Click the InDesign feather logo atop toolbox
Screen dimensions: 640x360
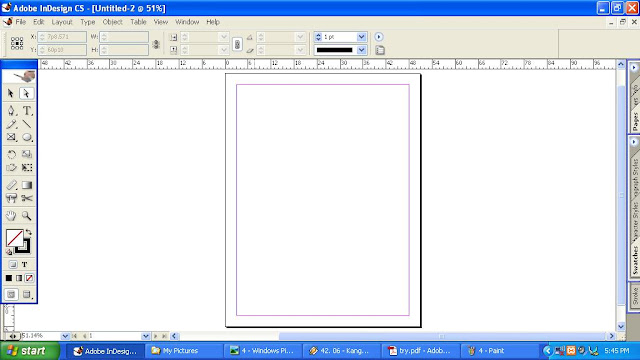[x=19, y=76]
